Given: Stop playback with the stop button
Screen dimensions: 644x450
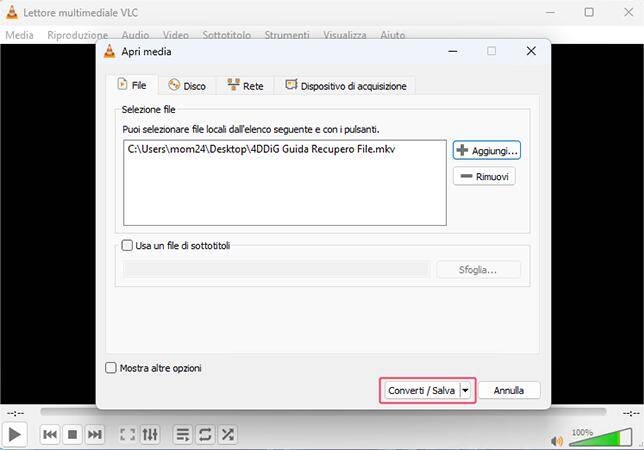Looking at the screenshot, I should (72, 434).
